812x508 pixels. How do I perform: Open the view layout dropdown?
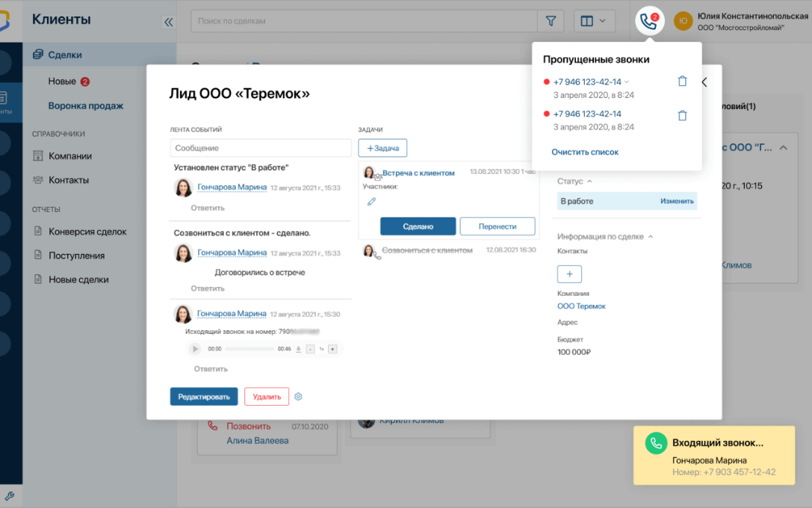593,22
